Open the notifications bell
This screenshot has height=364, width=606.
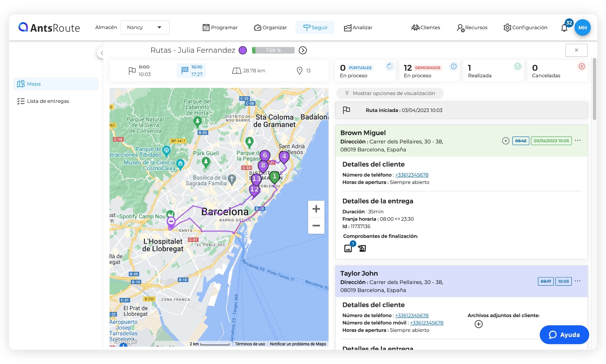click(564, 28)
